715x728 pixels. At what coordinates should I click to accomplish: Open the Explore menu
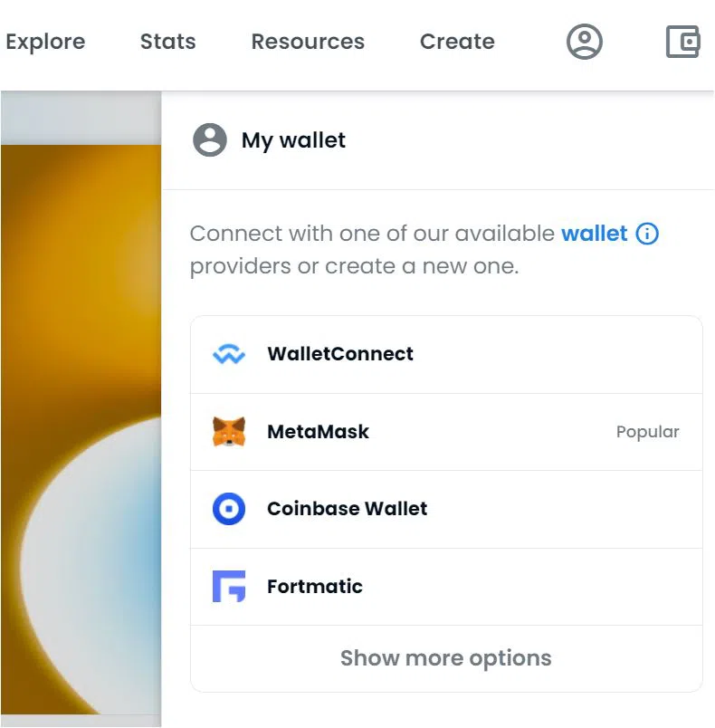45,42
